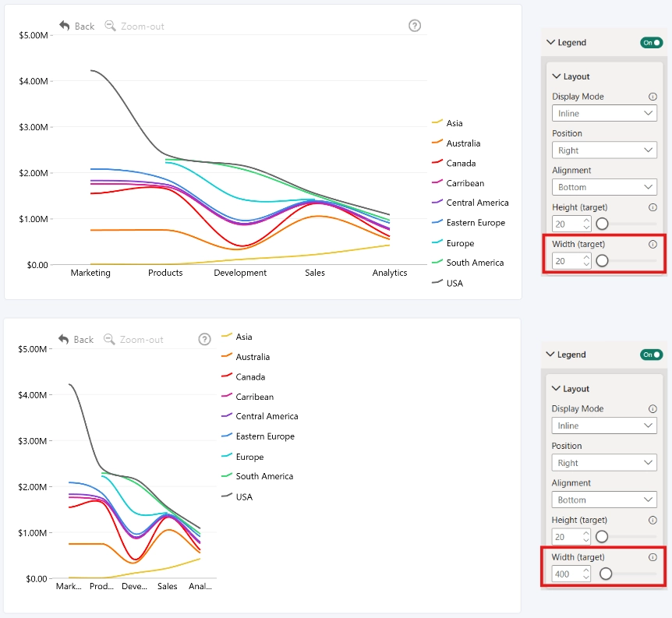This screenshot has height=618, width=672.
Task: Open the help question mark in the top chart
Action: point(415,26)
